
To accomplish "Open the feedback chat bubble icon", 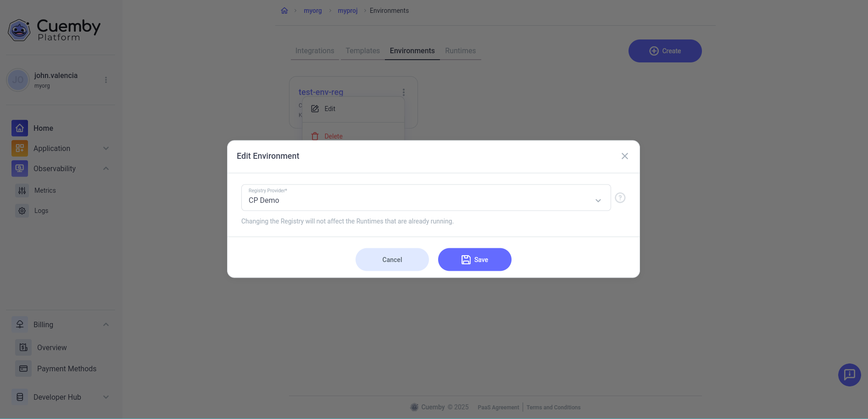I will tap(849, 375).
